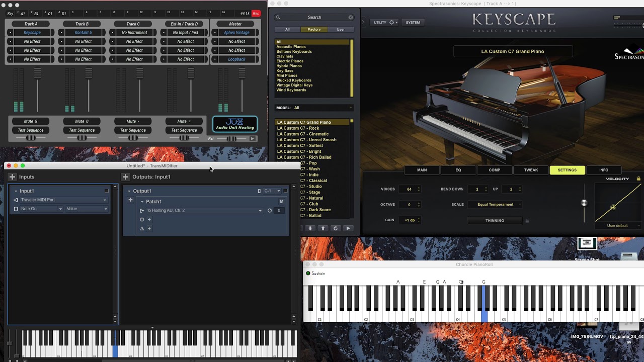Open the Model: All dropdown in Keyscape
The image size is (644, 362).
(x=314, y=108)
